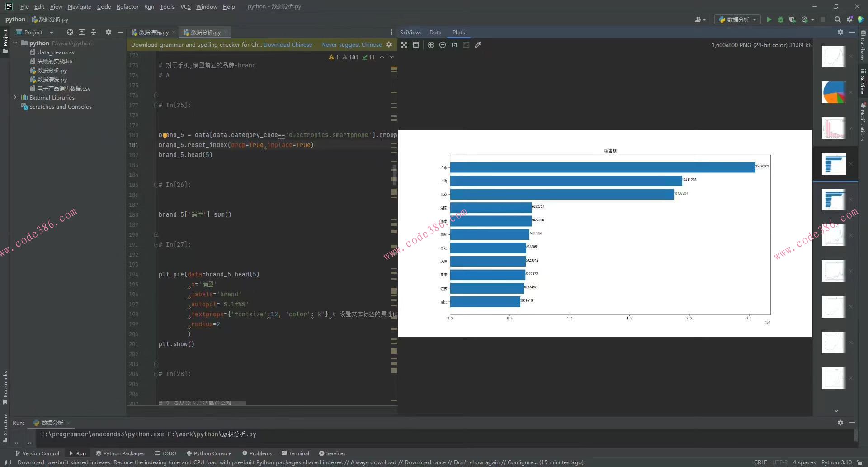Viewport: 868px width, 467px height.
Task: Zoom in on the plot image
Action: (430, 45)
